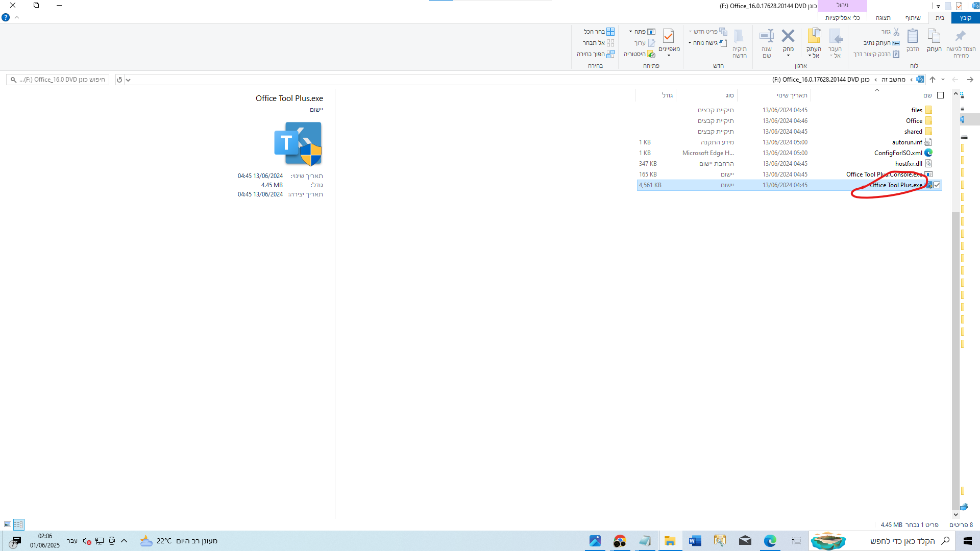Image resolution: width=980 pixels, height=551 pixels.
Task: Sort by the Date modified (תאריך שינוי) column
Action: [774, 95]
